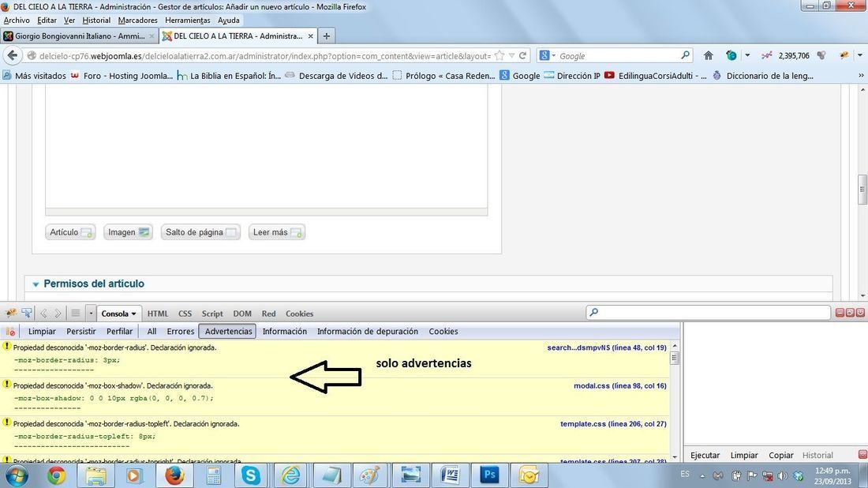Screen dimensions: 868x488
Task: Click Artículo editor button
Action: 70,232
